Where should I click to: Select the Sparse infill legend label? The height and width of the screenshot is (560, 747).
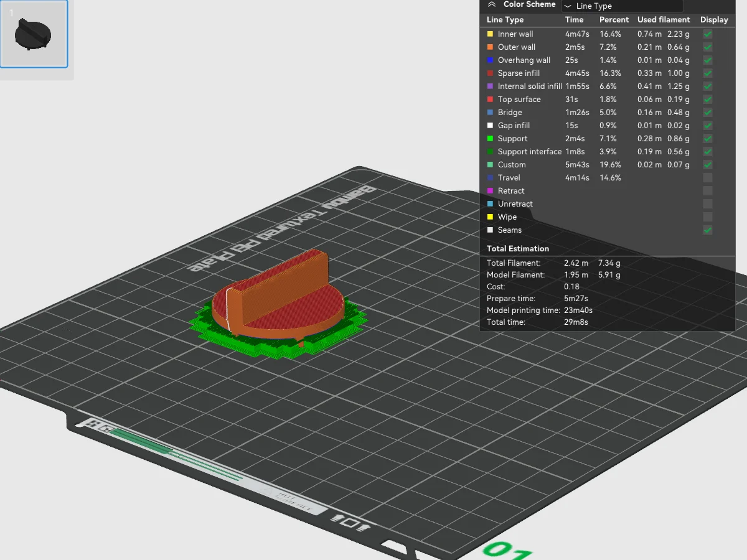click(519, 73)
